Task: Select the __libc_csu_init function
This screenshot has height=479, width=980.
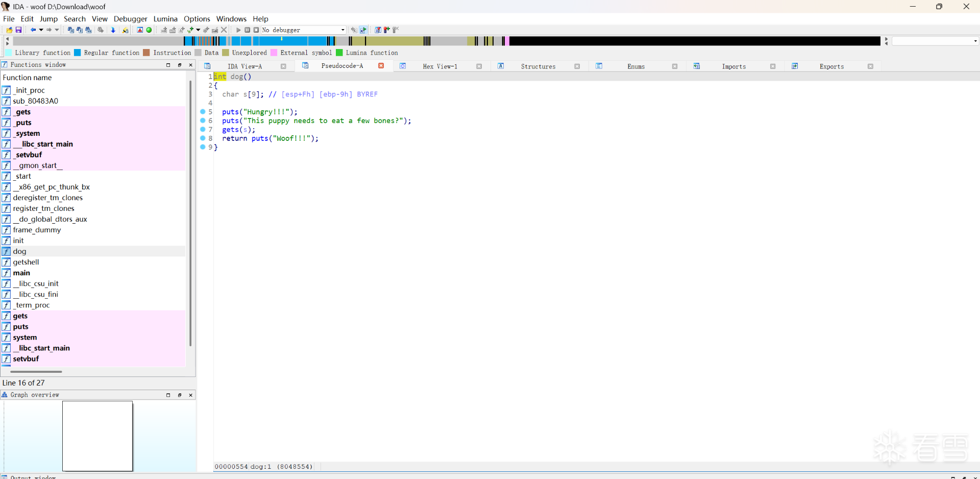Action: click(93, 283)
